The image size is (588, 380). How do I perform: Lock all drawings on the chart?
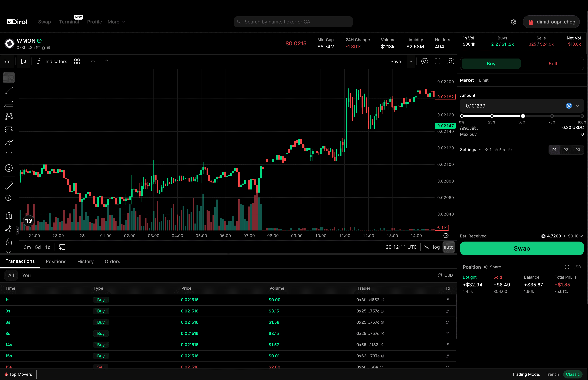pos(9,242)
